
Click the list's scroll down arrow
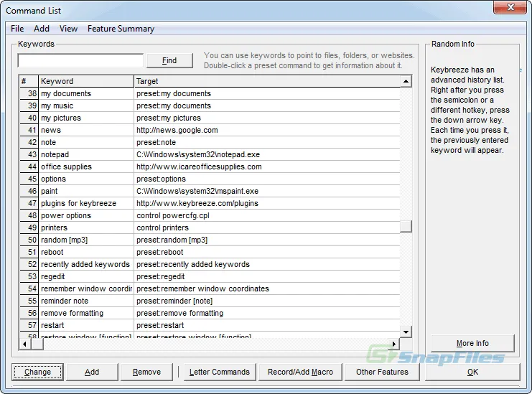coord(406,332)
